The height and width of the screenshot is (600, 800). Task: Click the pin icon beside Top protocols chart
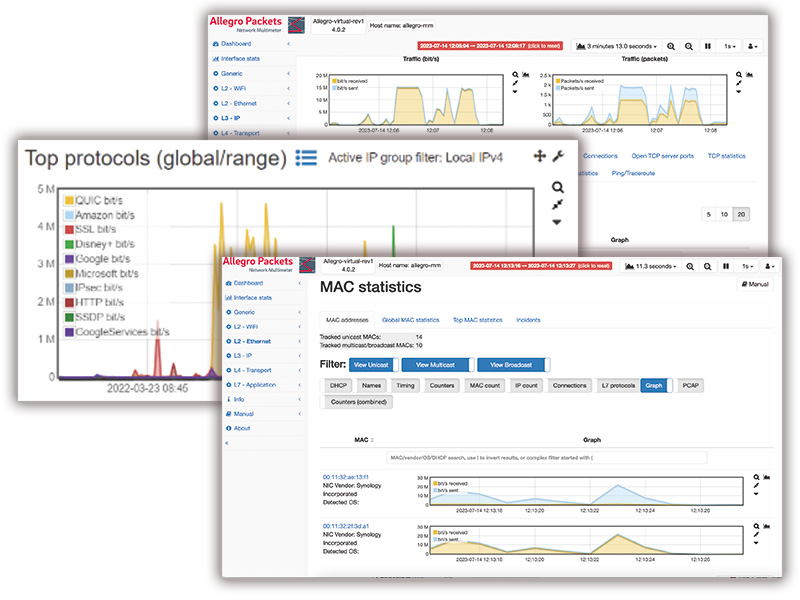[557, 204]
